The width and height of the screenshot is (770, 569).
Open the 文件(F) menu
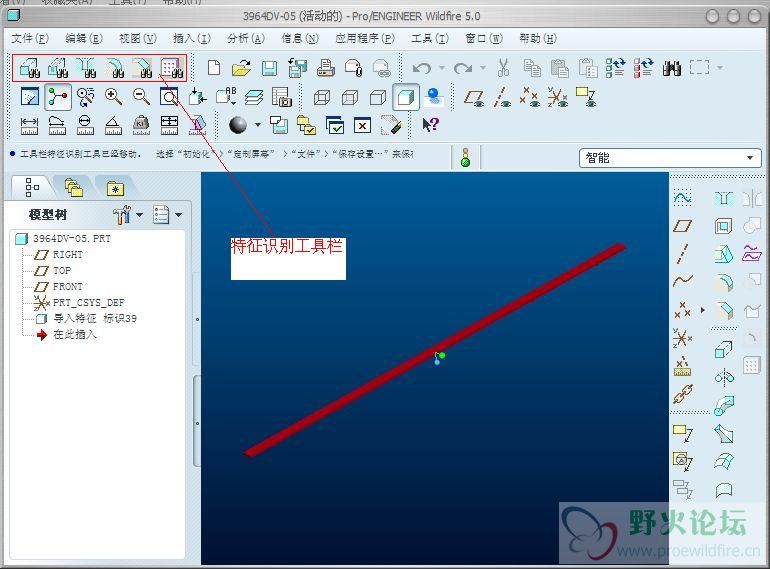[30, 38]
